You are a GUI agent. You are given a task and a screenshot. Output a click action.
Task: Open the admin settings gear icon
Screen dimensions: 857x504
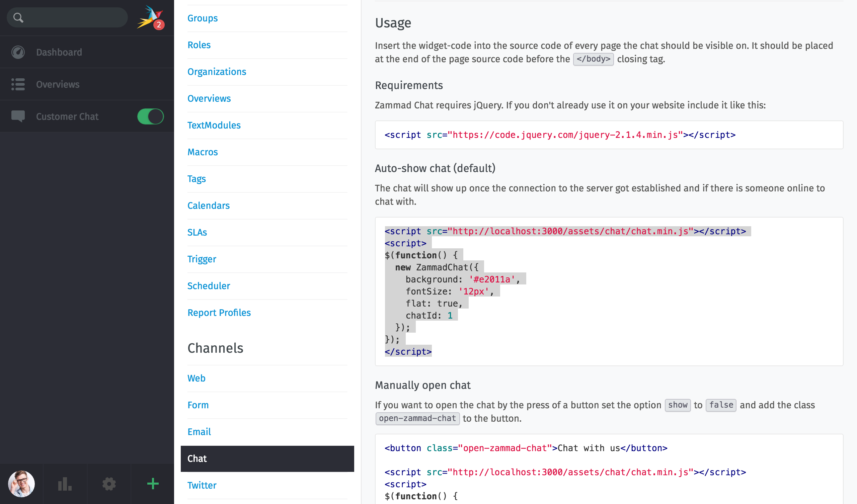(x=109, y=484)
